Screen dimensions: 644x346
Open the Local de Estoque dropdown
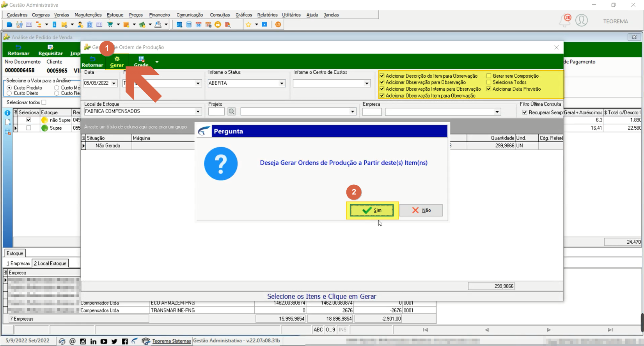tap(198, 112)
